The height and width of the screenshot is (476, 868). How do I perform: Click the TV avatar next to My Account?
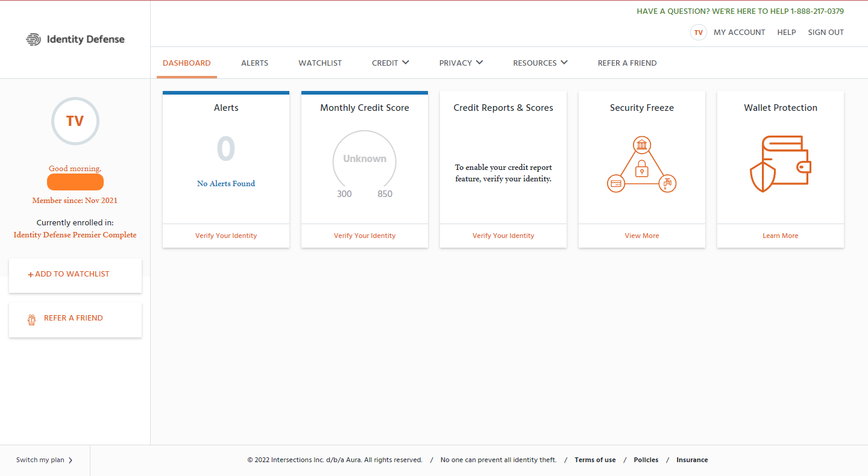tap(698, 33)
